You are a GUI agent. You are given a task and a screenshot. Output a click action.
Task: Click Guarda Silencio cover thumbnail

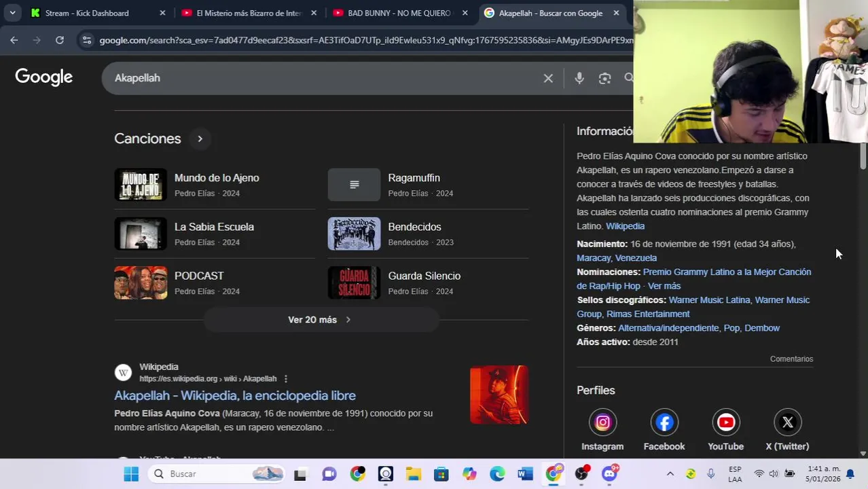[x=354, y=283]
